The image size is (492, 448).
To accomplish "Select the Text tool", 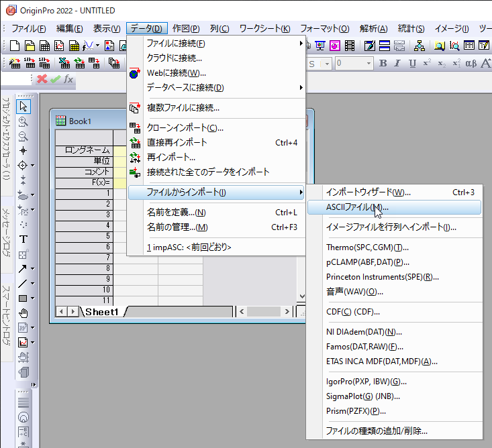I will tap(23, 239).
